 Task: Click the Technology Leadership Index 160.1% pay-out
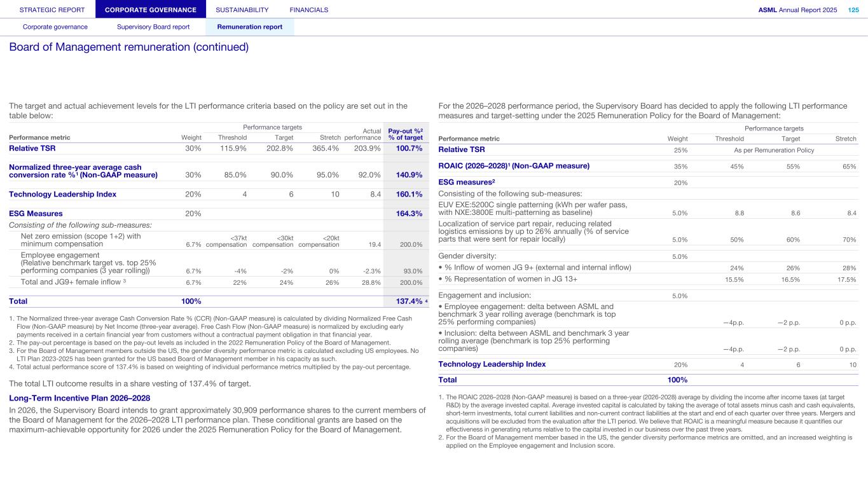pyautogui.click(x=409, y=195)
